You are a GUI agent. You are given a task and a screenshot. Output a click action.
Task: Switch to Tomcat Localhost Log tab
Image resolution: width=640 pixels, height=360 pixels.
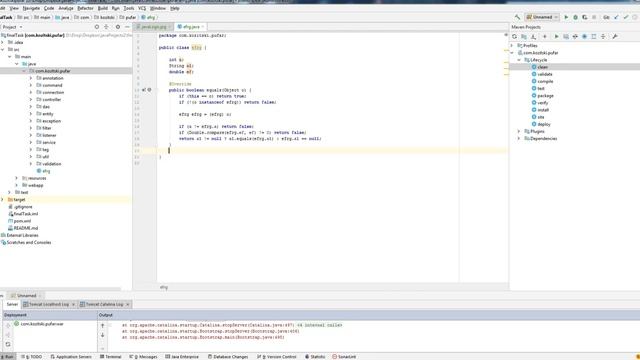click(49, 304)
